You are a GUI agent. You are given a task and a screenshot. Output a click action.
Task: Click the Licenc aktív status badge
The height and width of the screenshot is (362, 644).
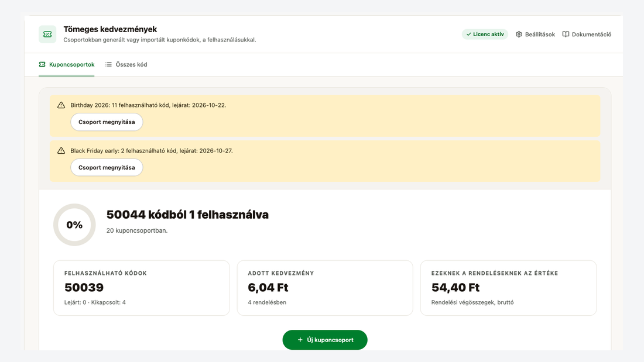click(485, 35)
